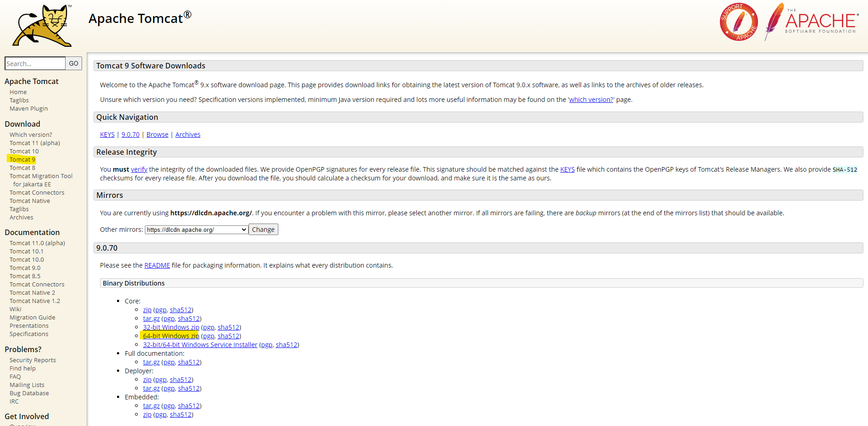The image size is (868, 426).
Task: Click the Support Apache round badge
Action: coord(739,22)
